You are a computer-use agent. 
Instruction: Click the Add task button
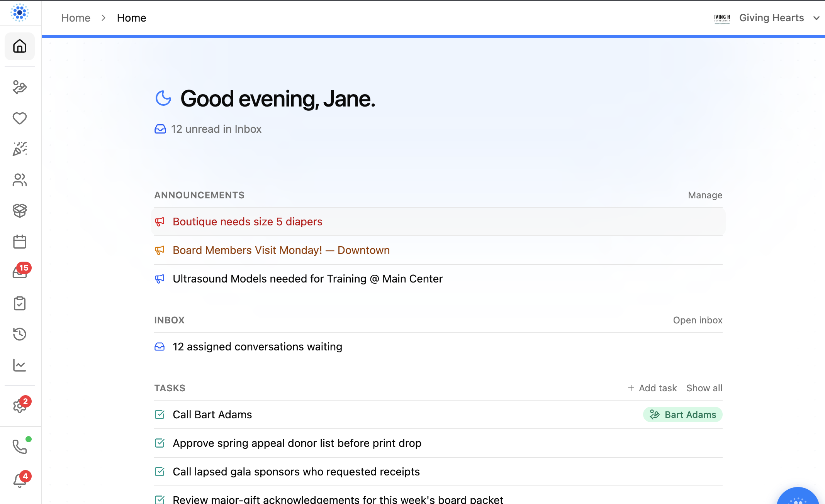[x=652, y=388]
